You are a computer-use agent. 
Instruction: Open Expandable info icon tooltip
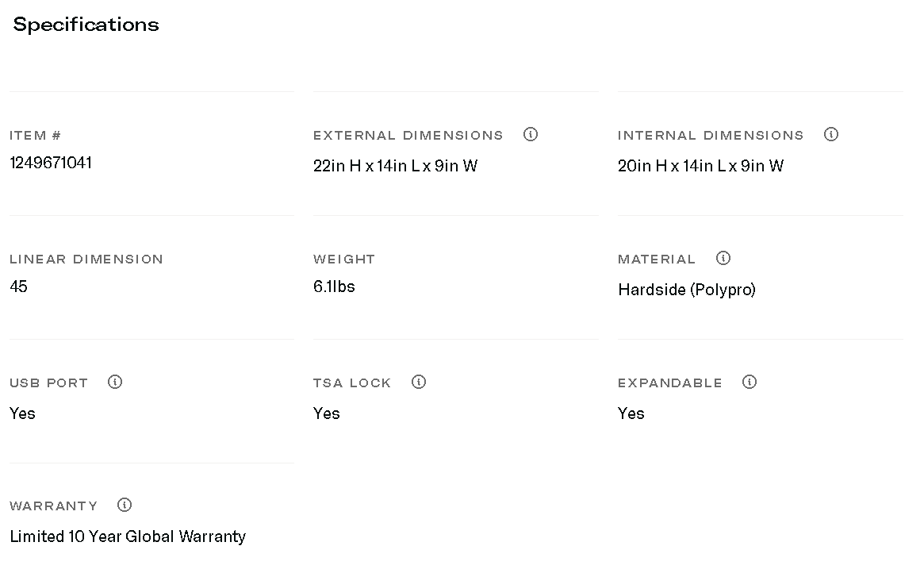pos(750,382)
